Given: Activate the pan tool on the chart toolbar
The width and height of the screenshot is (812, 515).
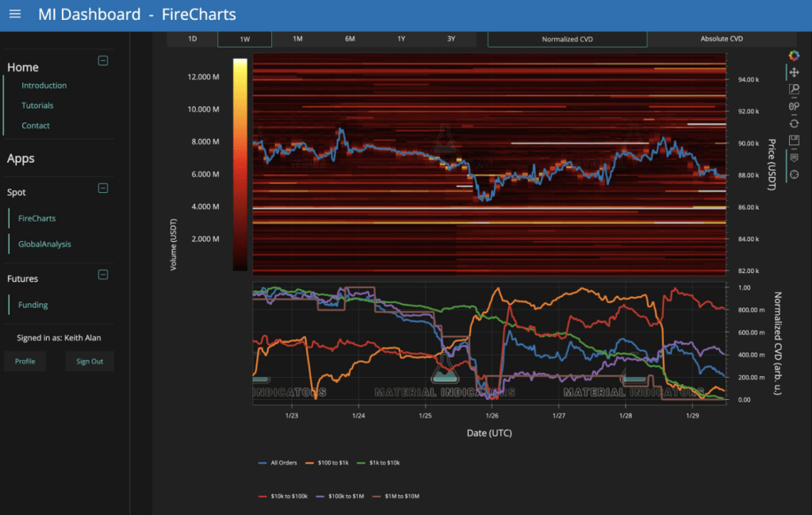Looking at the screenshot, I should click(x=795, y=73).
